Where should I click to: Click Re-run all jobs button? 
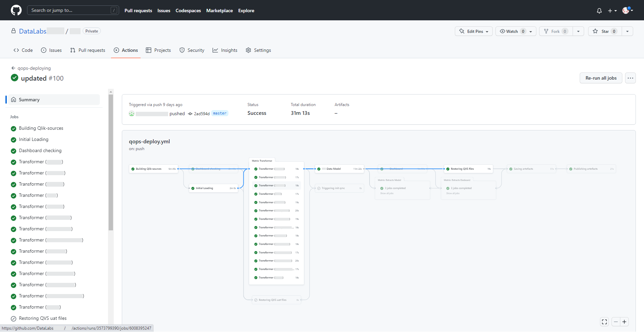[601, 78]
